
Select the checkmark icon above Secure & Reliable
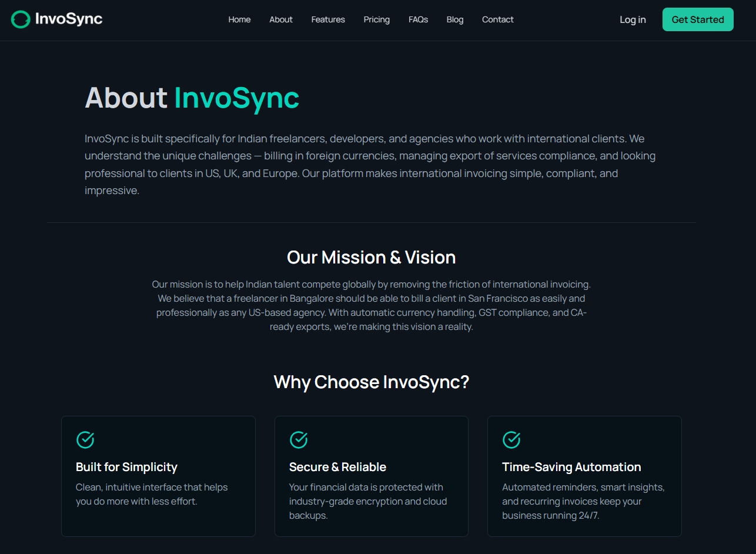(299, 439)
